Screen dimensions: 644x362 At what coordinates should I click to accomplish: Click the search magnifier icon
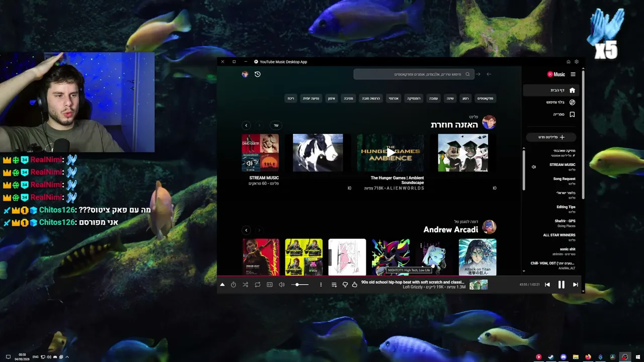click(467, 74)
